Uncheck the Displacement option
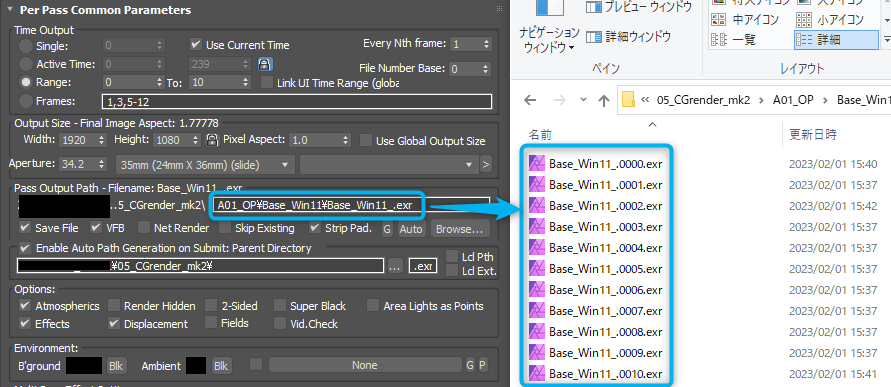This screenshot has height=387, width=891. [114, 323]
